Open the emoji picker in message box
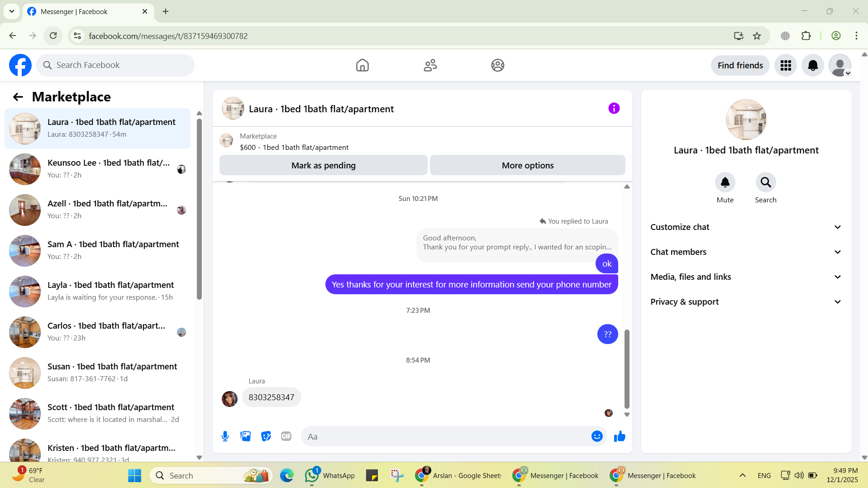Image resolution: width=868 pixels, height=488 pixels. 597,436
